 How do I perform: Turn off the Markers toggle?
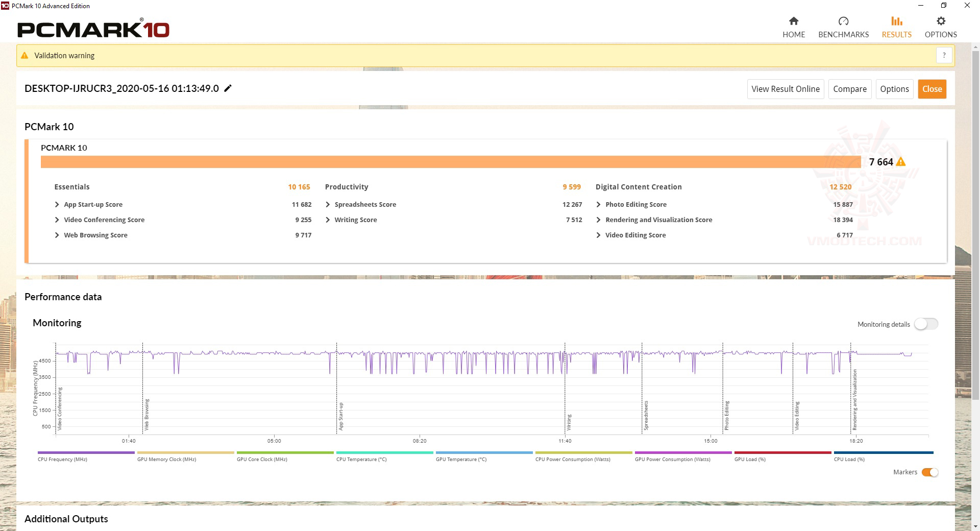pyautogui.click(x=930, y=472)
